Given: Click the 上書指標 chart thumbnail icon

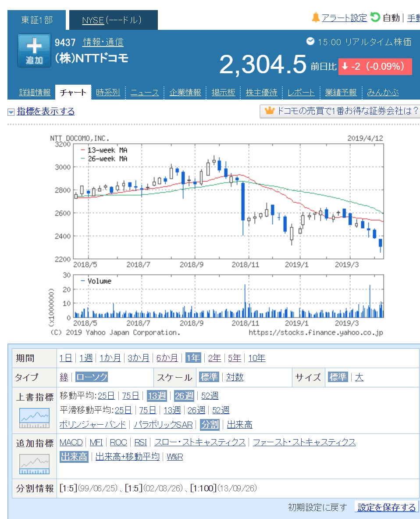Looking at the screenshot, I should [x=34, y=418].
